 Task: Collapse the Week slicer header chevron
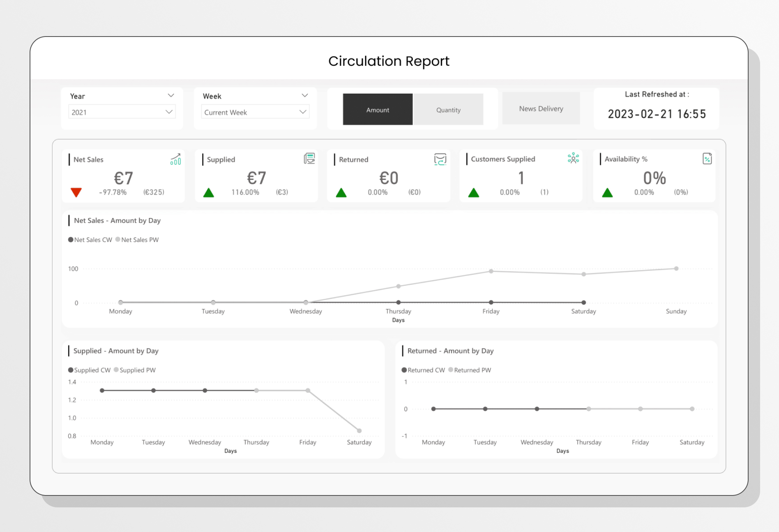304,95
